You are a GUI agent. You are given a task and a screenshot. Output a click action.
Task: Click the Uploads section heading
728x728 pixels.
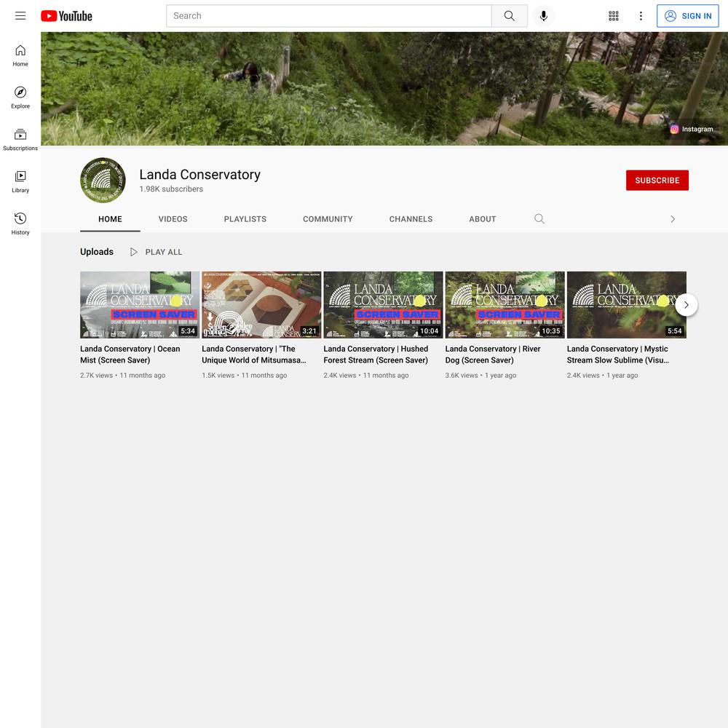coord(97,252)
